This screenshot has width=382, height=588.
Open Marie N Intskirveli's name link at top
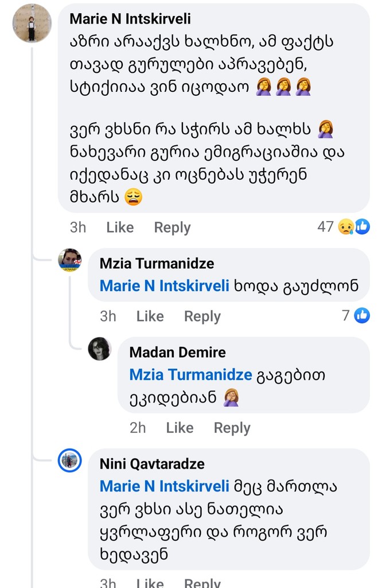pos(130,19)
